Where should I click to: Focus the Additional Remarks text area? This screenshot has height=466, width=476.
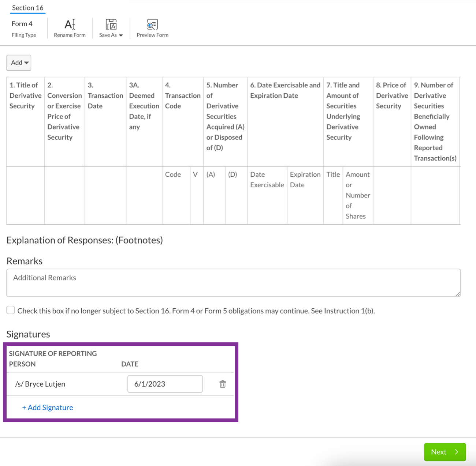[x=233, y=282]
